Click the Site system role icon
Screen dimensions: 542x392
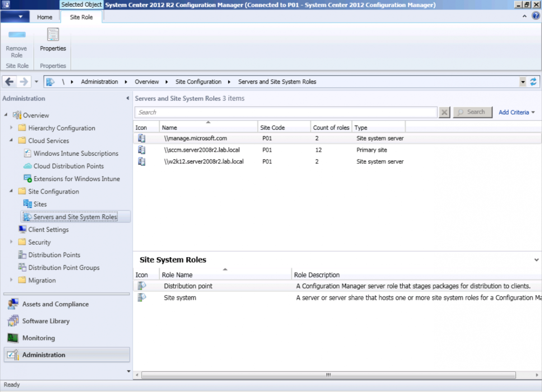point(142,298)
